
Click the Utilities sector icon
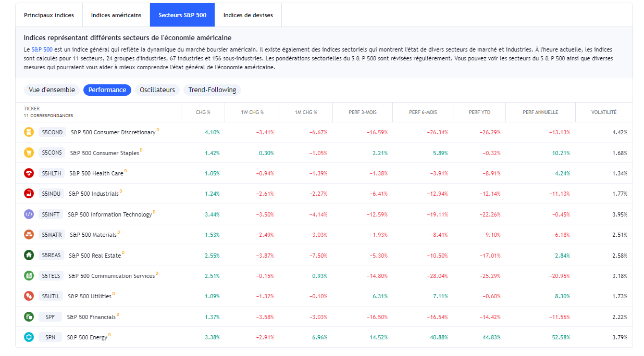pos(29,296)
